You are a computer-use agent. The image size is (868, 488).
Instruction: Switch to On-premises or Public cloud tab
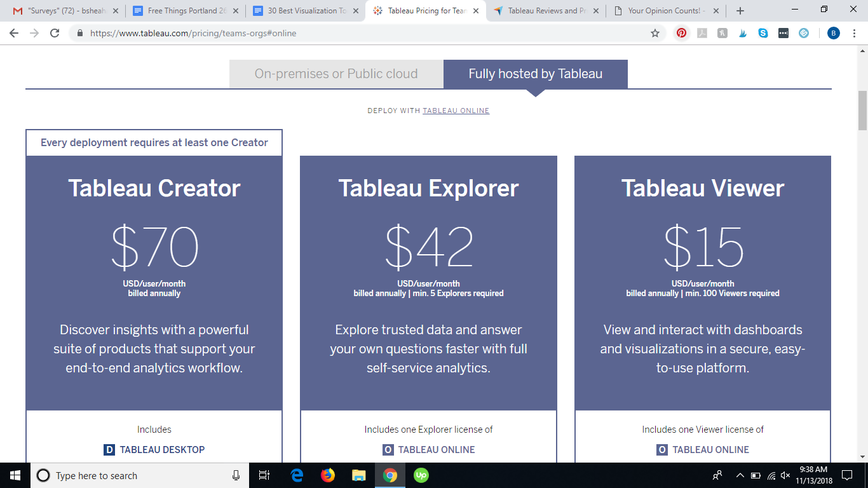coord(336,74)
